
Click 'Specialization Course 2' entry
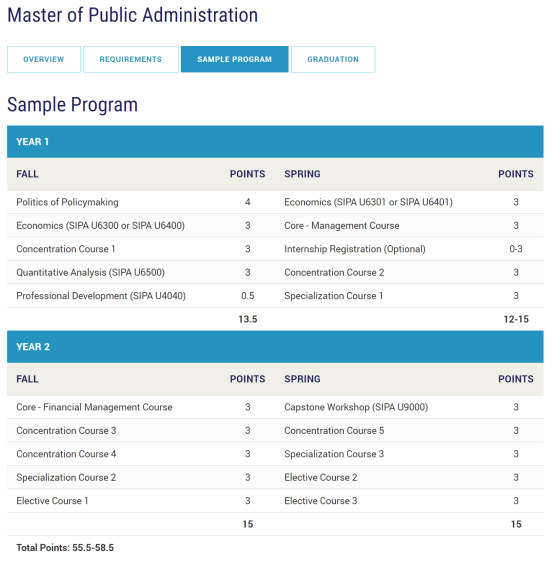(x=66, y=477)
